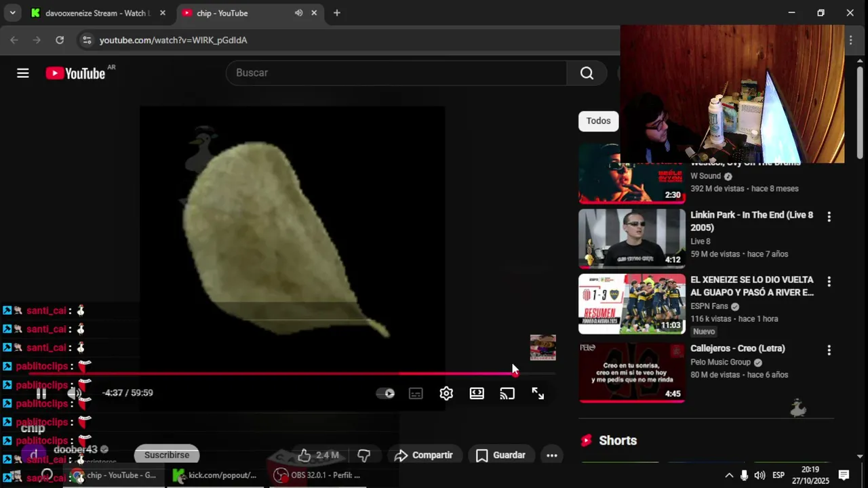Click Pelo Music Group channel name

[721, 363]
